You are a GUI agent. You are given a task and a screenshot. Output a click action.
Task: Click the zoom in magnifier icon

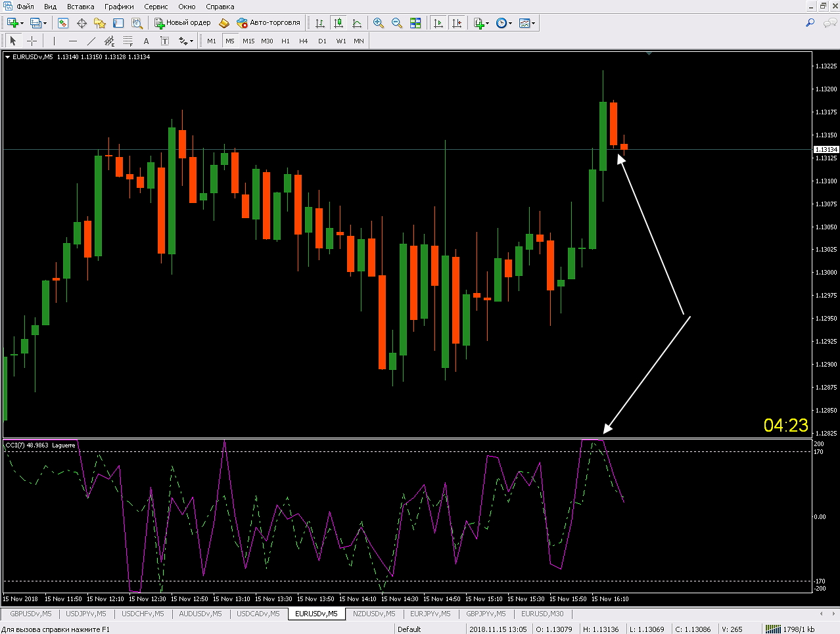[379, 23]
